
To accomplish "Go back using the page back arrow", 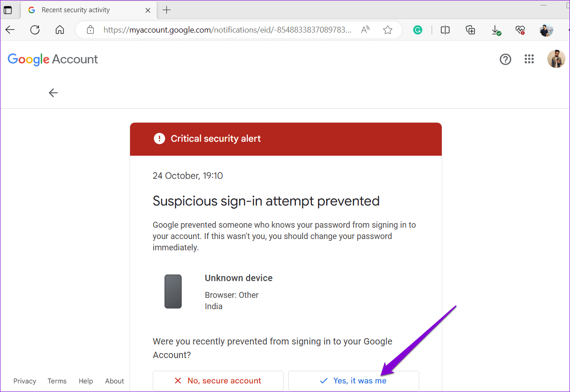I will pos(53,92).
